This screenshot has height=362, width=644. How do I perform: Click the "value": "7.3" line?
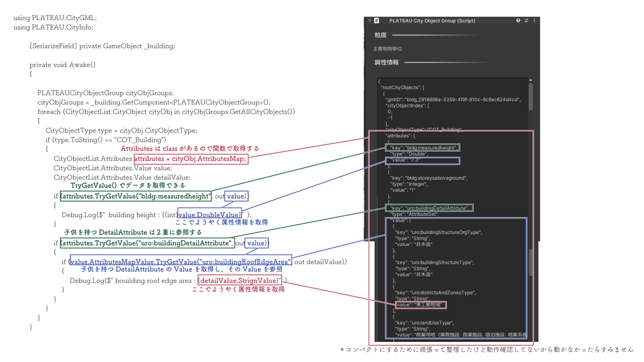coord(405,161)
